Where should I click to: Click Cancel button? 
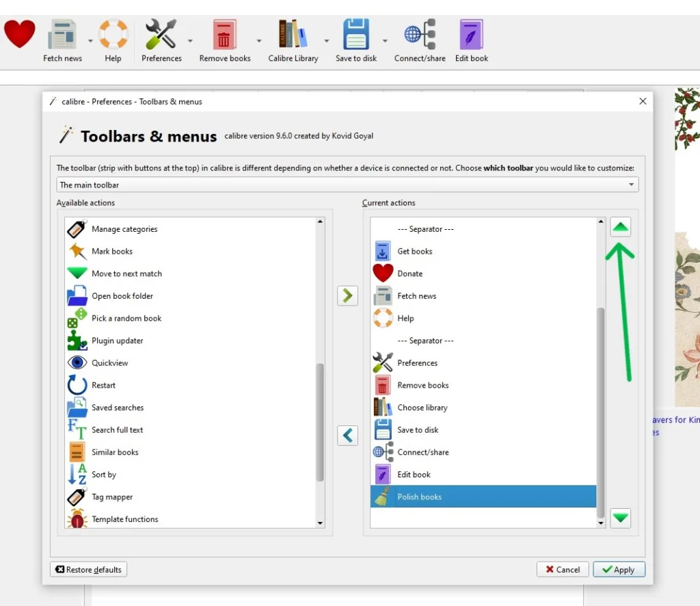pyautogui.click(x=563, y=569)
